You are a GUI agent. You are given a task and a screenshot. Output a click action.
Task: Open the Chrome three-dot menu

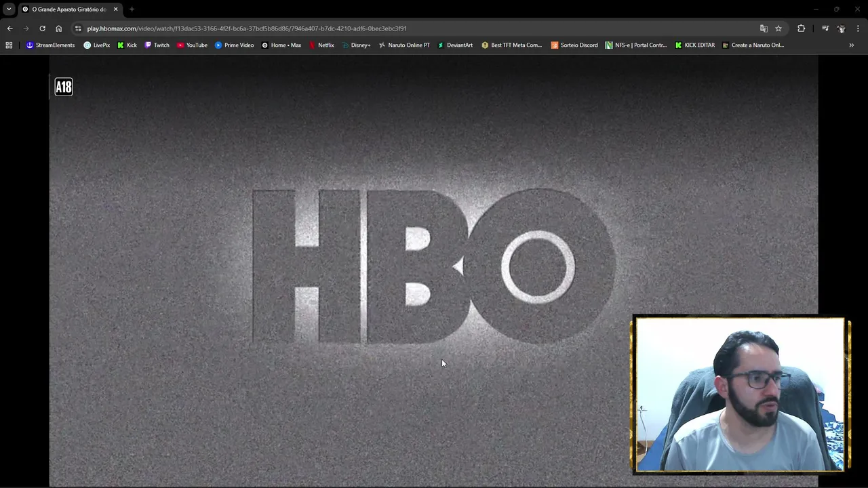[x=858, y=28]
